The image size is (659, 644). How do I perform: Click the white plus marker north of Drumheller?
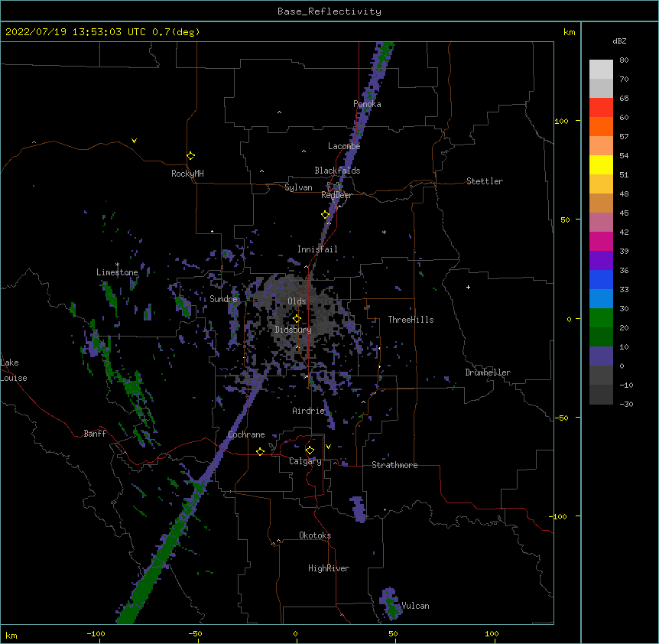(x=468, y=287)
